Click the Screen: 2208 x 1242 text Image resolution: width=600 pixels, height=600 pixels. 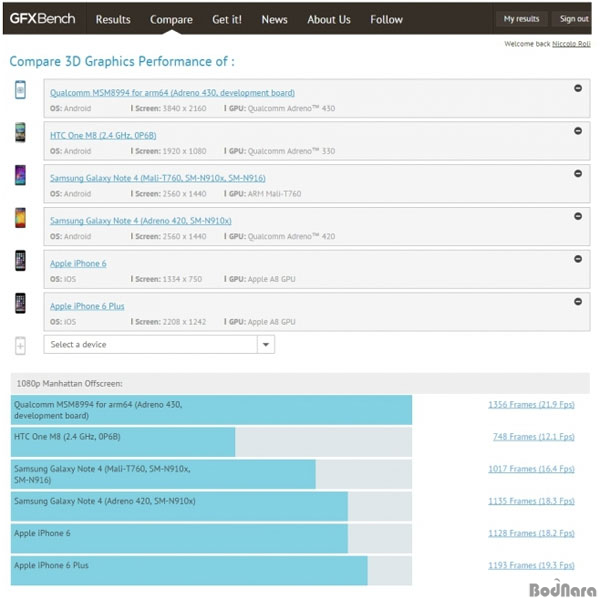tap(171, 322)
